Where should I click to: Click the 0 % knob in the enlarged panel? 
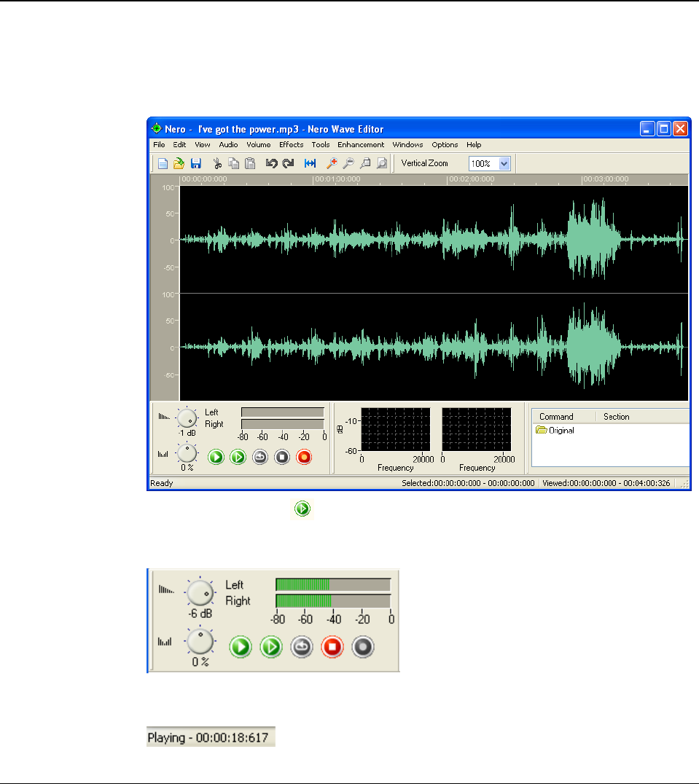[x=200, y=641]
